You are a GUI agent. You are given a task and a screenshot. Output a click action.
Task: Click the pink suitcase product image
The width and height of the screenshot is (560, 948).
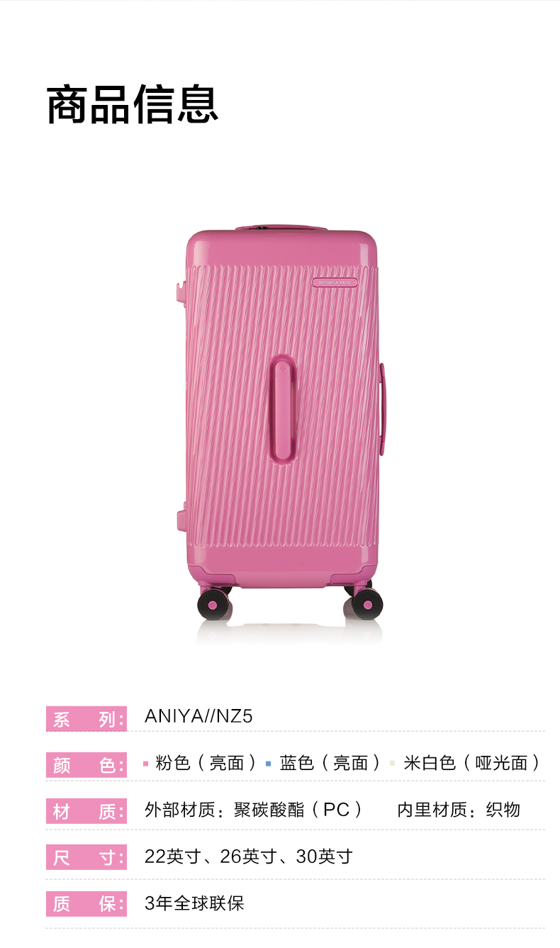click(x=281, y=423)
